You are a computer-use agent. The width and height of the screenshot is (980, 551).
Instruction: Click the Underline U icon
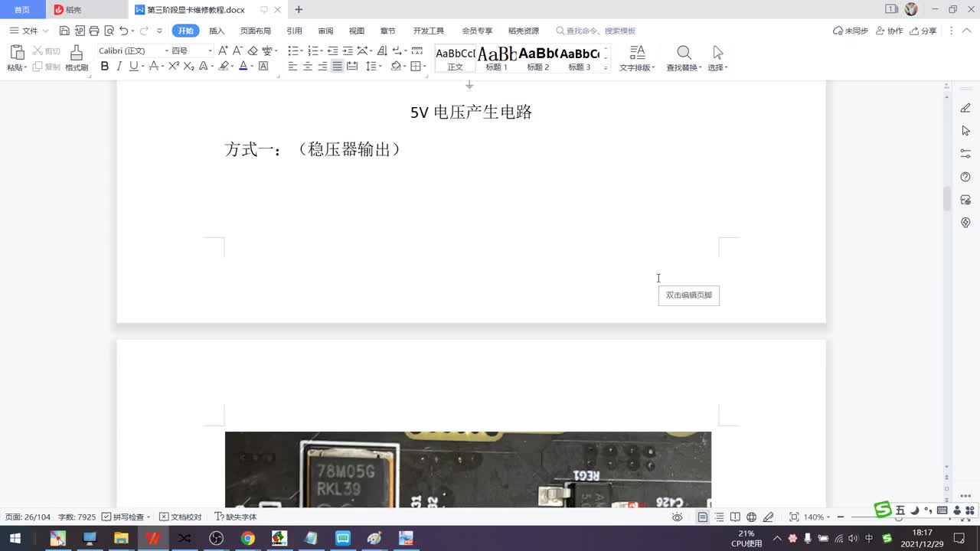133,67
